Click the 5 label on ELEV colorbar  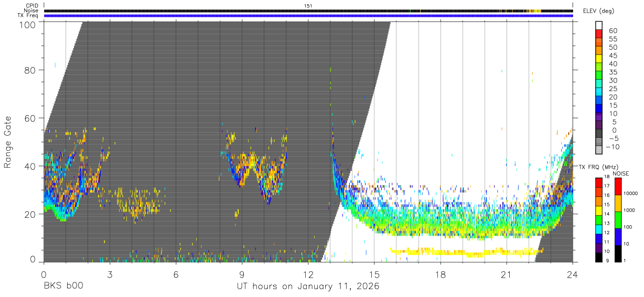[614, 122]
